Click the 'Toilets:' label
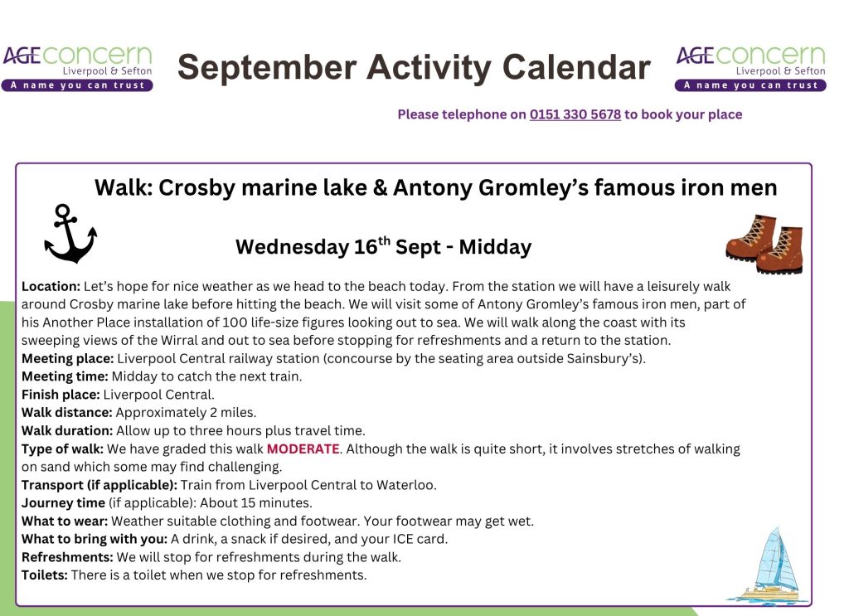 point(45,575)
